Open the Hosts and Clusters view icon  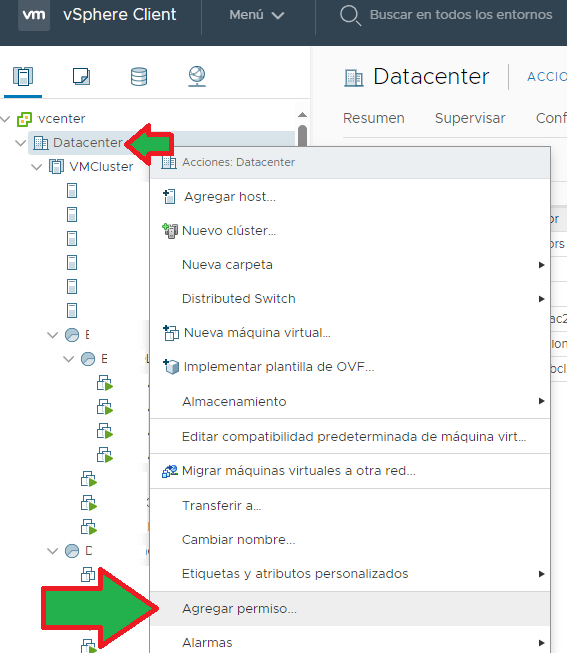[x=22, y=77]
